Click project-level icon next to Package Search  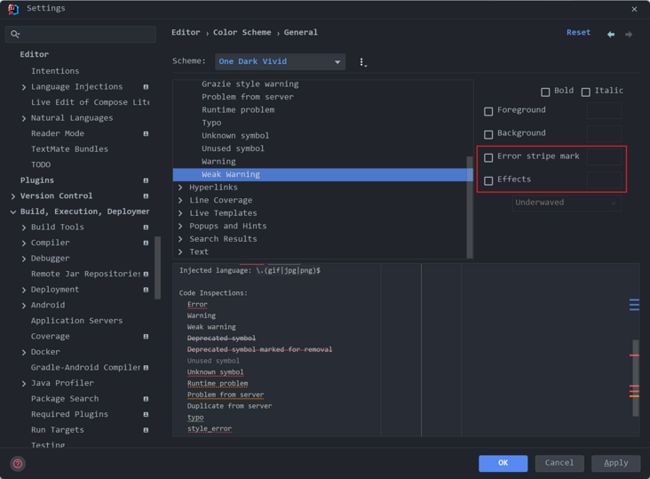(x=146, y=399)
